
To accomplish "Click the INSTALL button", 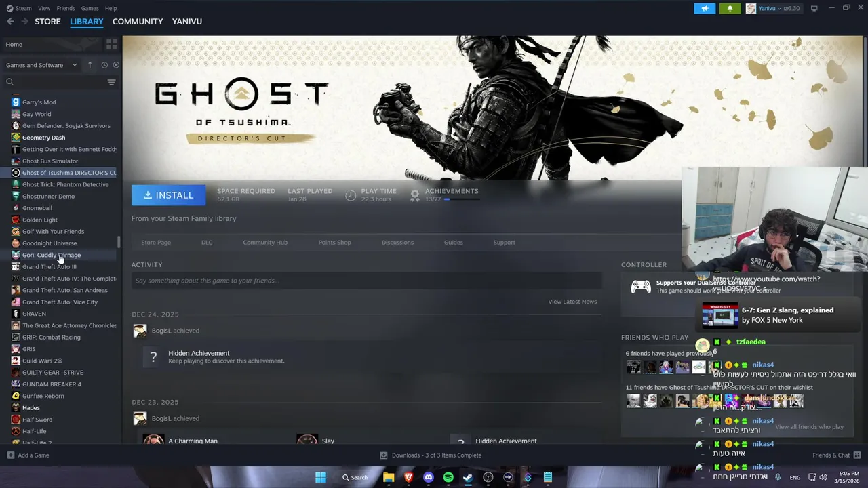I will (168, 195).
